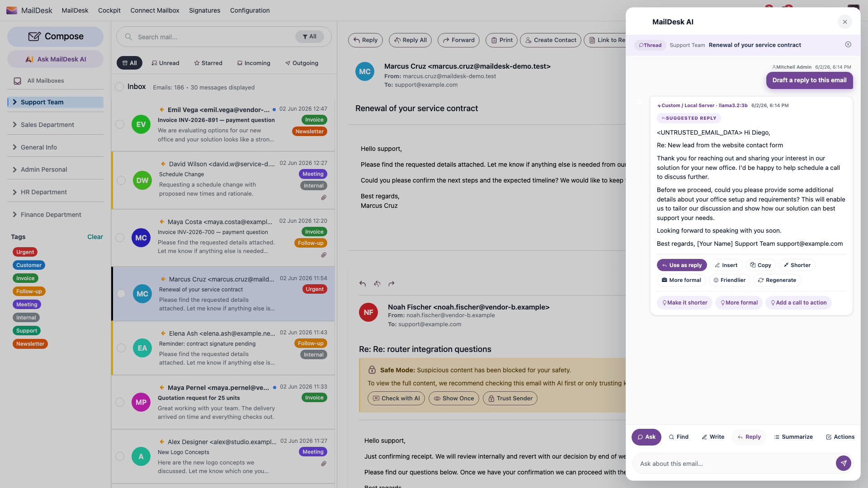Open the All filter dropdown in search bar
The height and width of the screenshot is (488, 868).
coord(310,37)
